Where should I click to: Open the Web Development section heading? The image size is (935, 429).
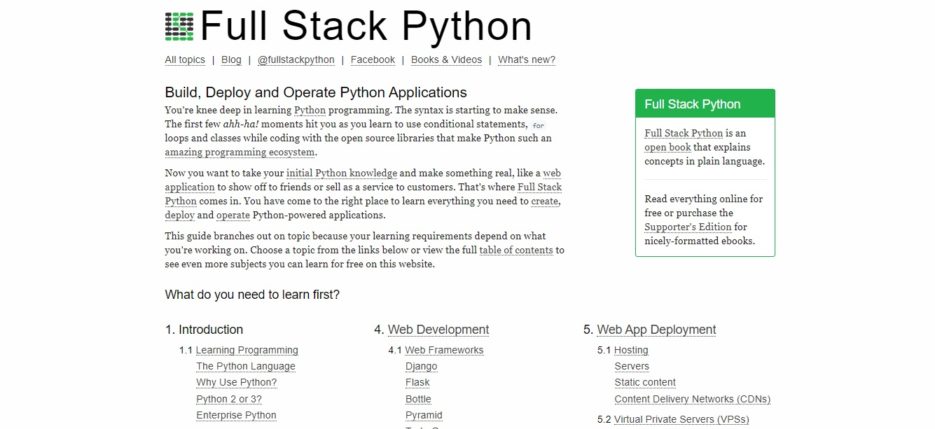[x=438, y=329]
